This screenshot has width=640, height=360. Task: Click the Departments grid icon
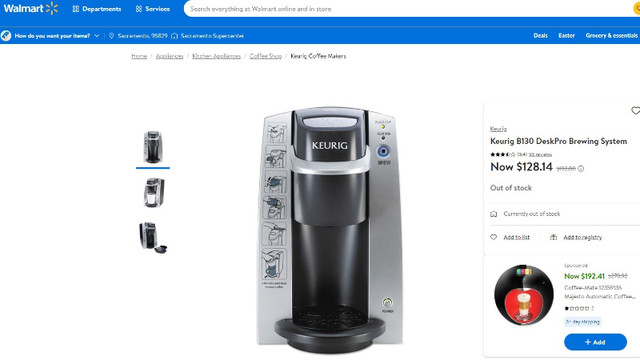pos(76,9)
